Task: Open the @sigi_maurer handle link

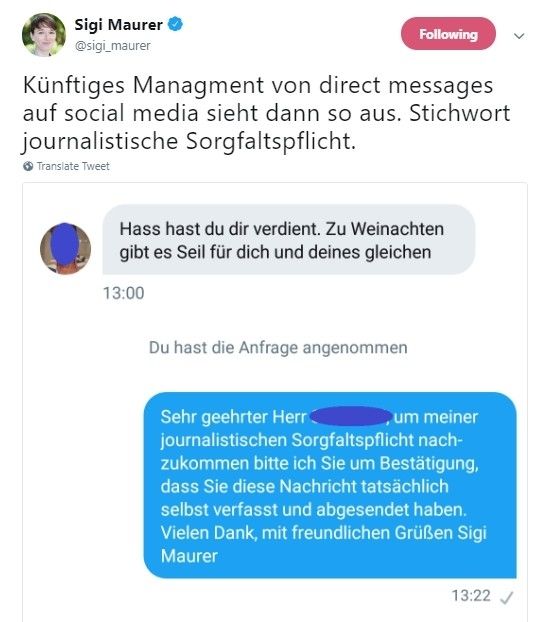Action: pos(113,46)
